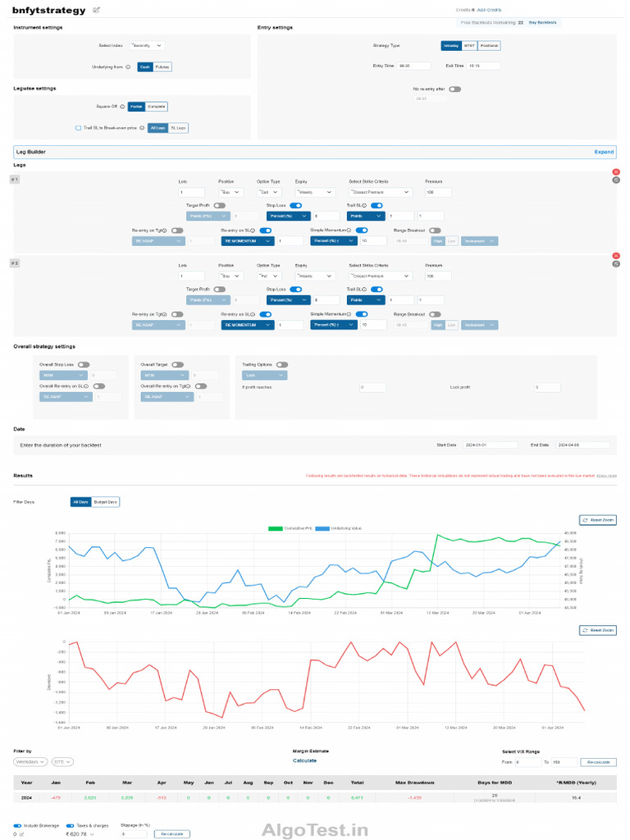Toggle the No re-entry after switch
The image size is (630, 840).
coord(454,89)
